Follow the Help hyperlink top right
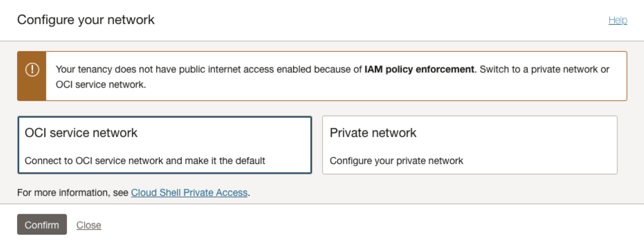This screenshot has height=242, width=644. 618,20
